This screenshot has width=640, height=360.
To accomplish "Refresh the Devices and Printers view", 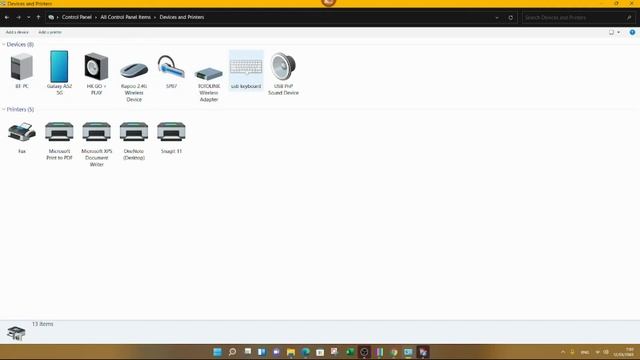I will tap(511, 18).
